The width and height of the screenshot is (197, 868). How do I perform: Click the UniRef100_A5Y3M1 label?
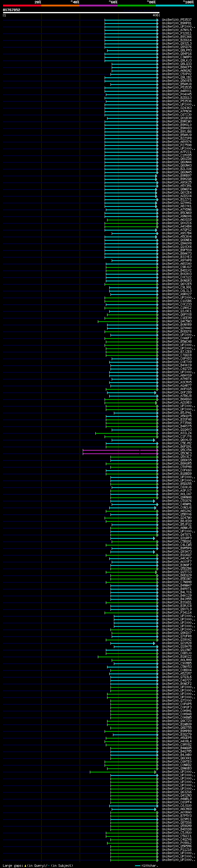(x=177, y=186)
